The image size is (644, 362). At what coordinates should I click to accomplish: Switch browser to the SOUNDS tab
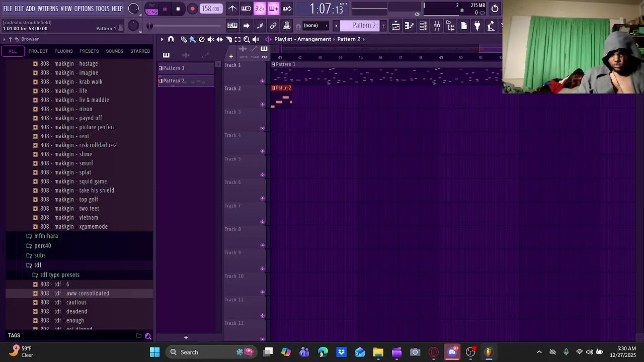click(114, 51)
